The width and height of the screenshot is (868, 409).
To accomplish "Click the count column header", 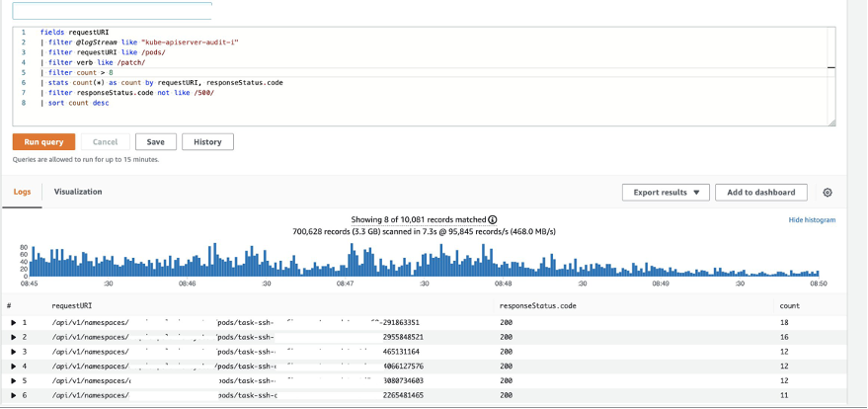I will (x=789, y=305).
